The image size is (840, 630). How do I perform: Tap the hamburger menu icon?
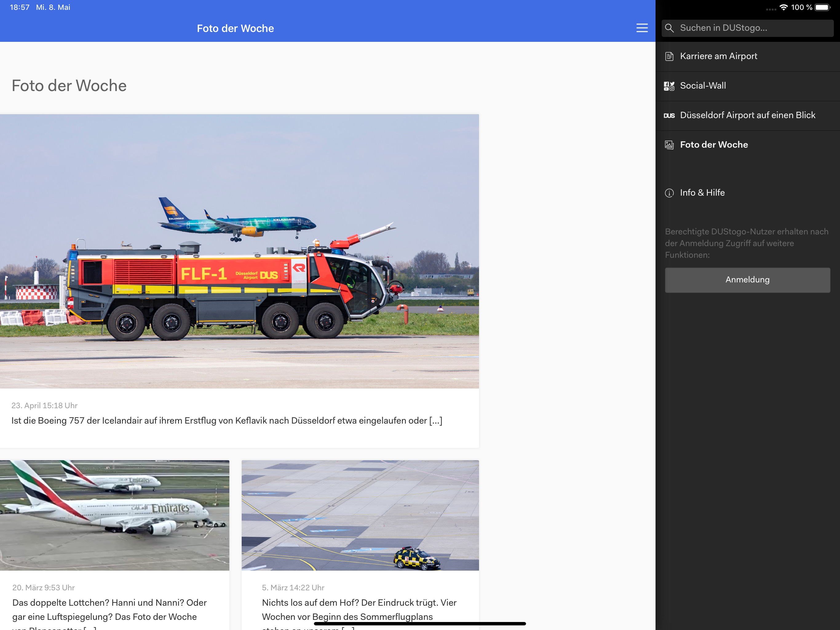[642, 28]
